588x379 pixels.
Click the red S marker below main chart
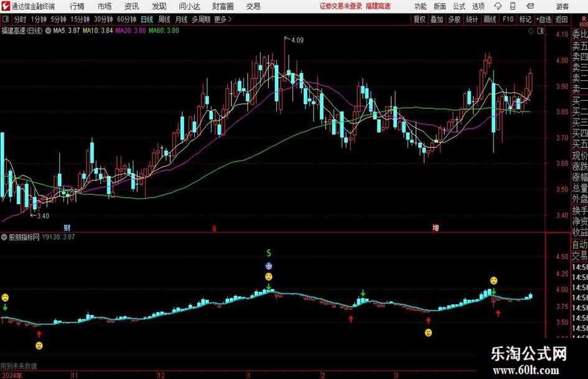click(x=215, y=228)
